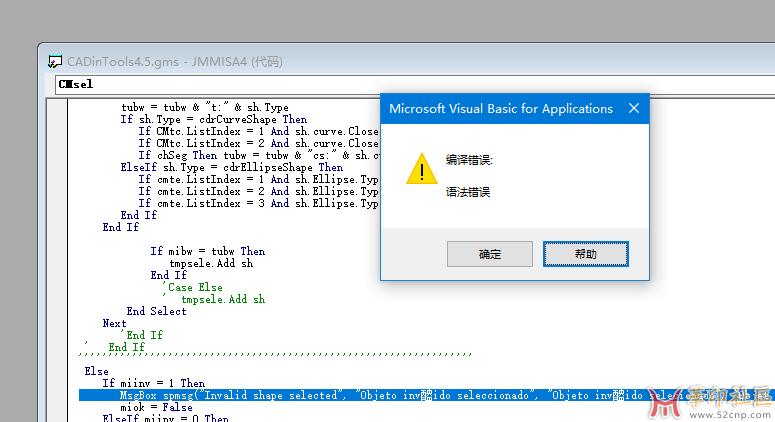The height and width of the screenshot is (422, 775).
Task: Click the 'ElseIf sh.Type = cdrEllipseShape Then' line
Action: click(231, 168)
